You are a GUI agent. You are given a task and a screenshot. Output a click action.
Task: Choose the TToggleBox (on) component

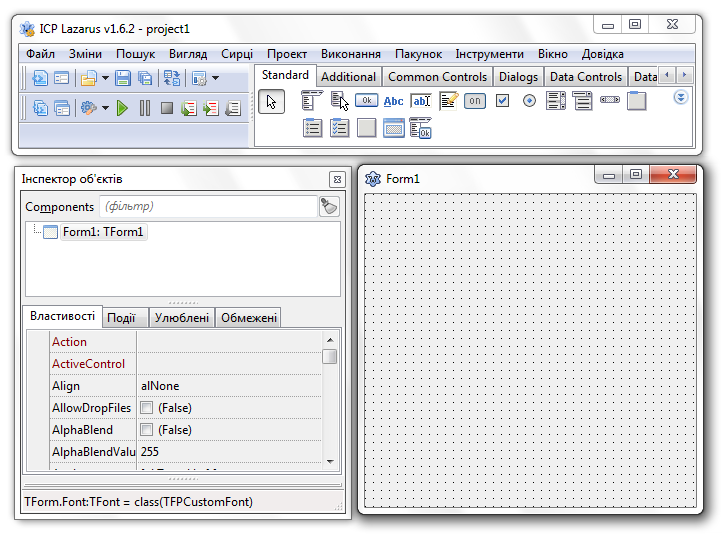(x=475, y=101)
